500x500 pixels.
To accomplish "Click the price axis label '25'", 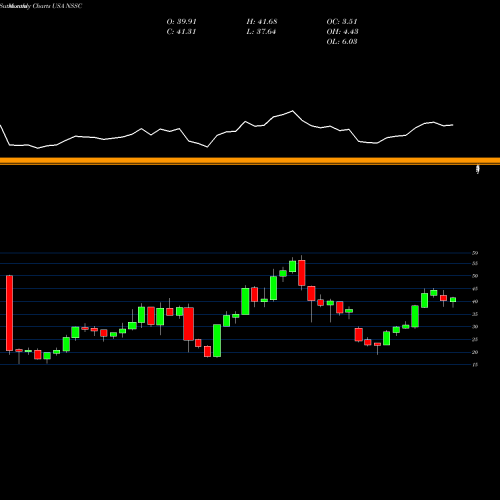I will click(x=475, y=340).
